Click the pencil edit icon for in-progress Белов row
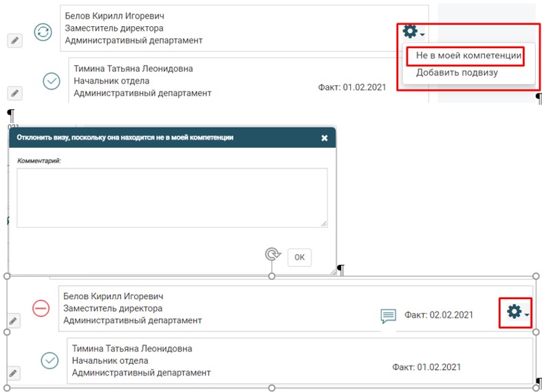 [14, 41]
